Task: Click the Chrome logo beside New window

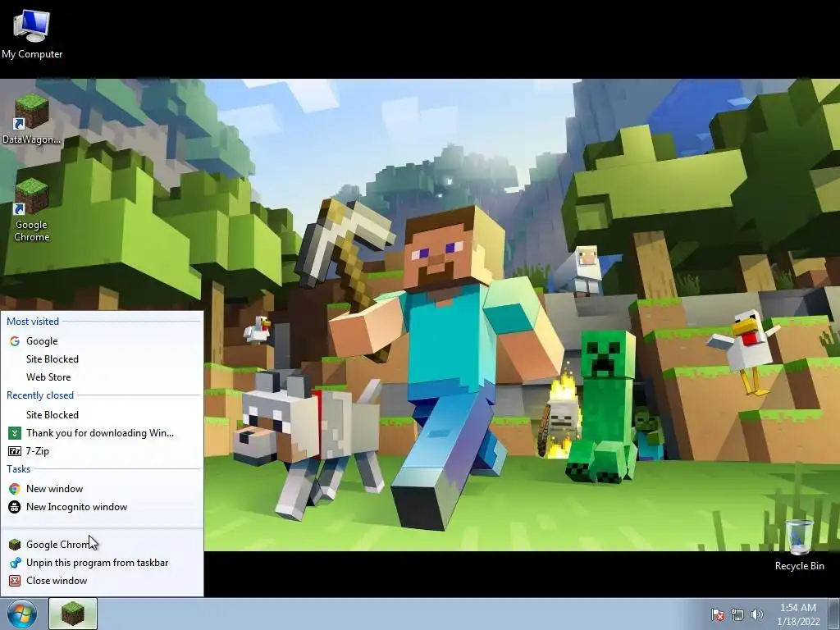Action: (15, 489)
